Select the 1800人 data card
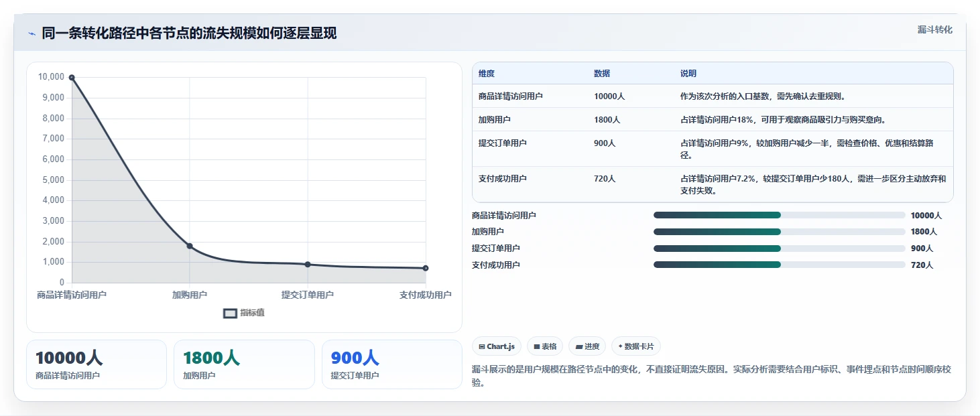 (x=244, y=364)
